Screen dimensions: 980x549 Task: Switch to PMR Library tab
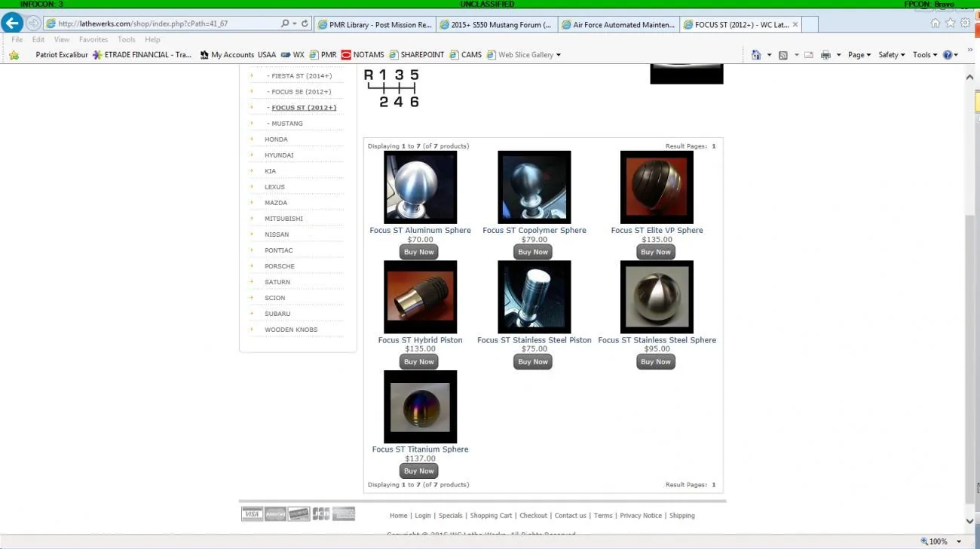[x=374, y=25]
